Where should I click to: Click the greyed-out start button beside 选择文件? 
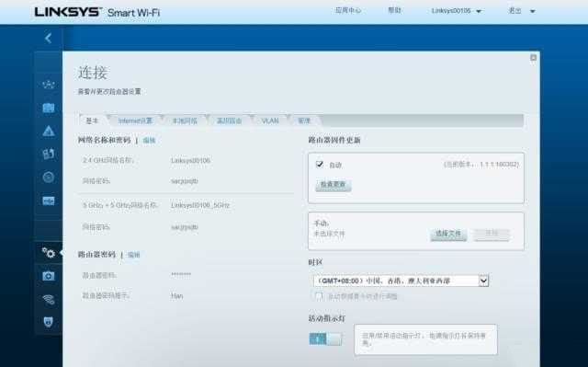492,234
